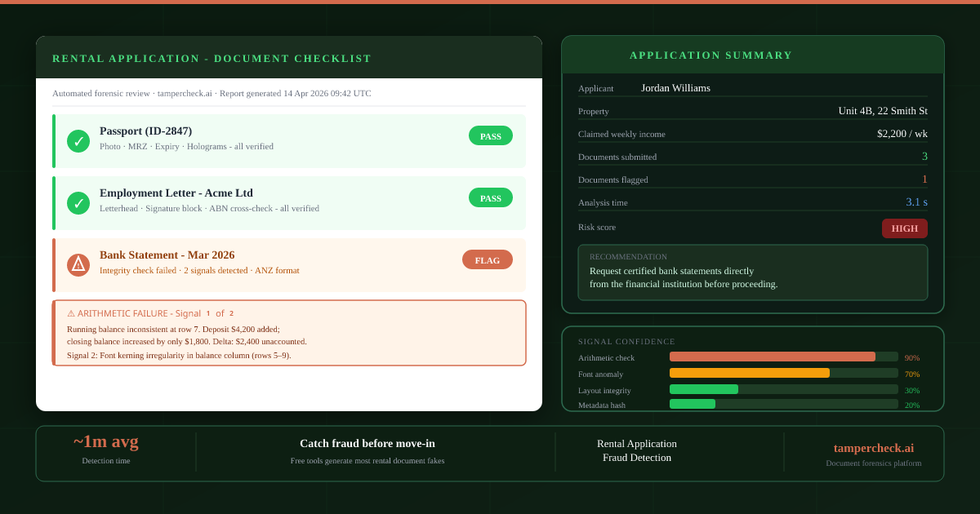Click the green checkmark icon beside Passport
980x514 pixels.
click(78, 141)
